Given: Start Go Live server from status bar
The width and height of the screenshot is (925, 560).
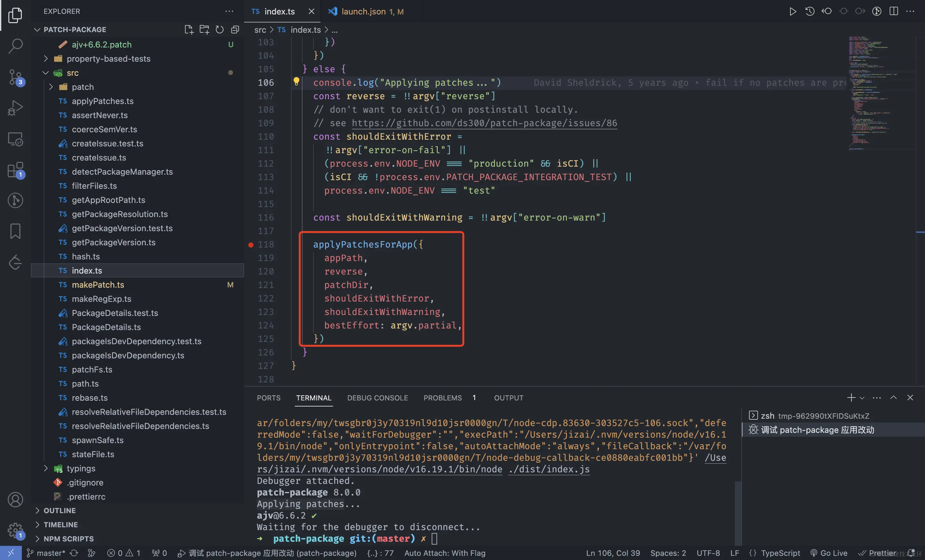Looking at the screenshot, I should [829, 553].
